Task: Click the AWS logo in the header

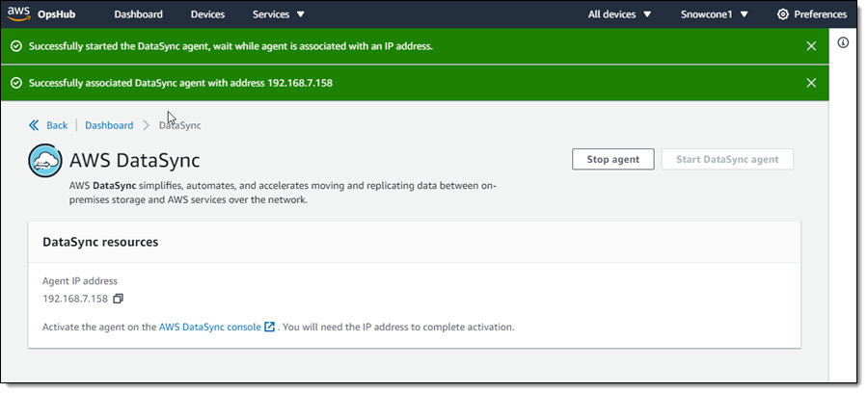Action: 18,14
